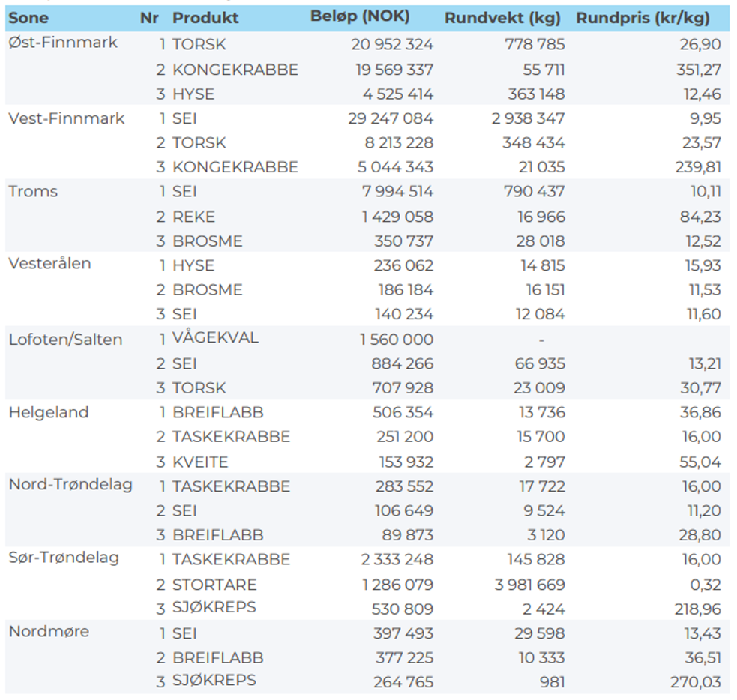This screenshot has width=737, height=700.
Task: Select the amount 29 247 084
Action: [x=391, y=118]
